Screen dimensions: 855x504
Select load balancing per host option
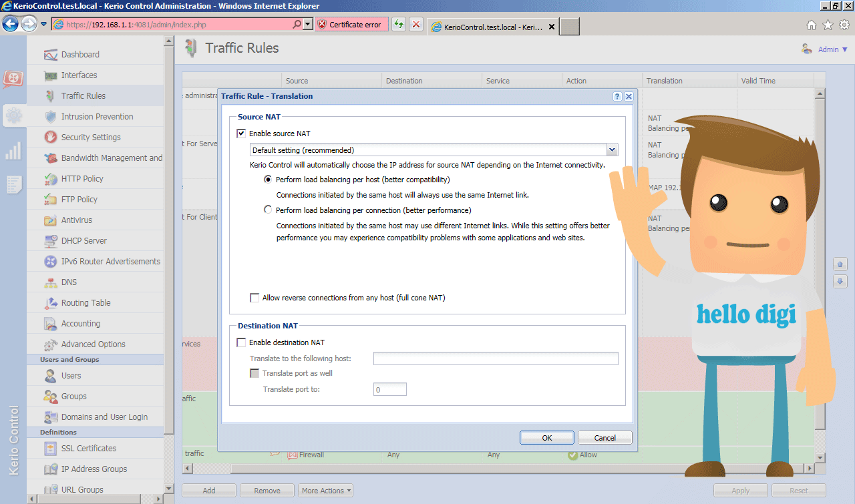(268, 180)
